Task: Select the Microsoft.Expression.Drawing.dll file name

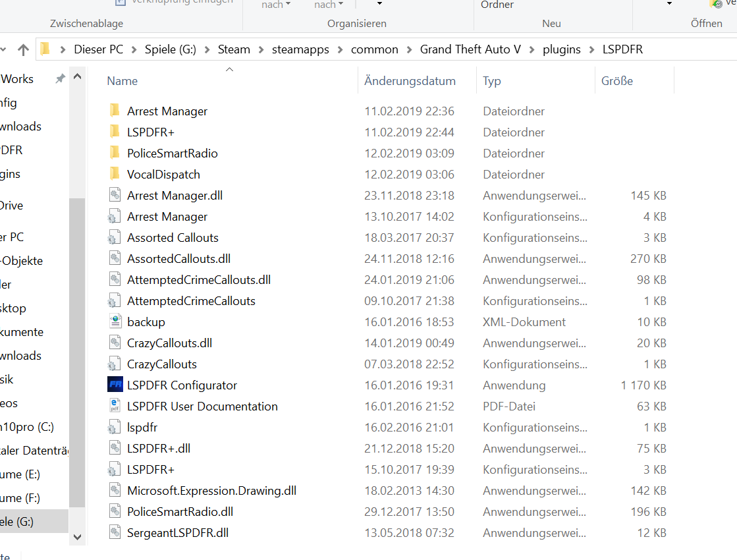Action: point(211,490)
